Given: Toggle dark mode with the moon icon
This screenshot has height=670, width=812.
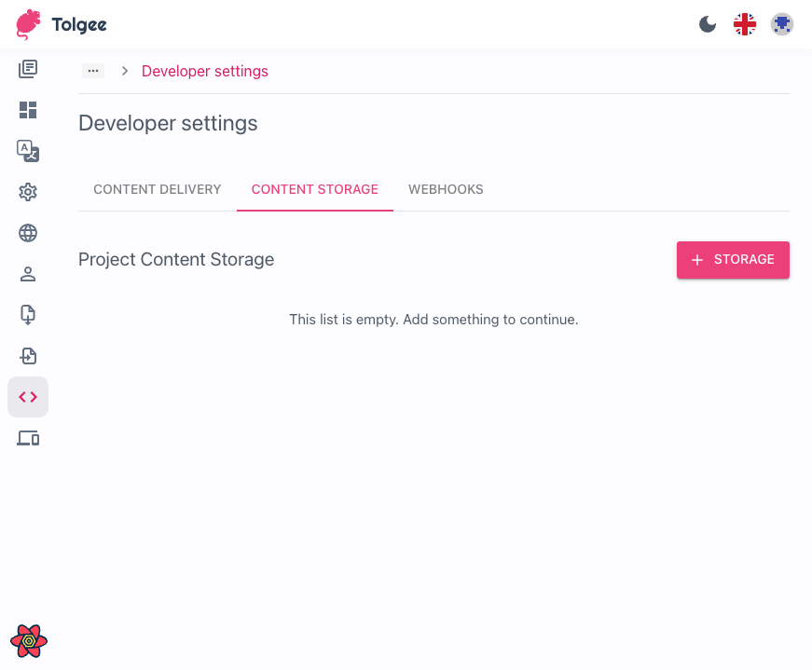Looking at the screenshot, I should point(707,23).
